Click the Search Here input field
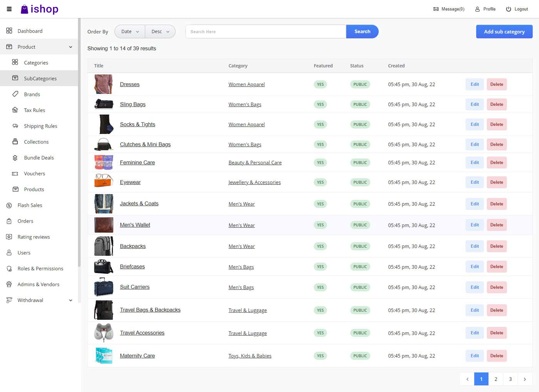 pyautogui.click(x=266, y=31)
